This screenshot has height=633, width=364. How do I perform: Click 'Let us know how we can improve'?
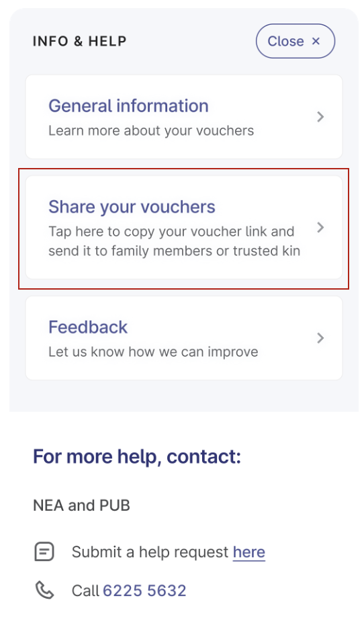click(x=153, y=351)
